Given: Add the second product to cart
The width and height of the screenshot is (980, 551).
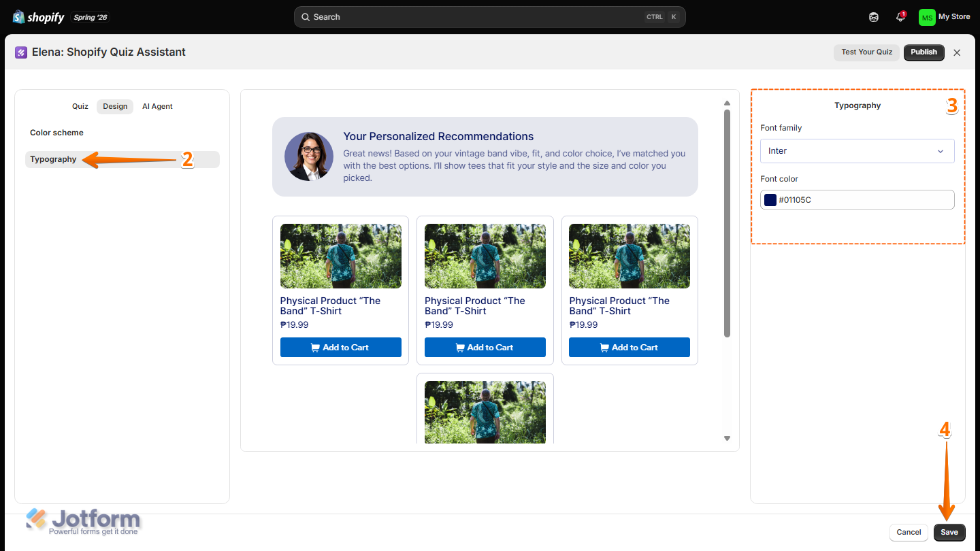Looking at the screenshot, I should [485, 348].
